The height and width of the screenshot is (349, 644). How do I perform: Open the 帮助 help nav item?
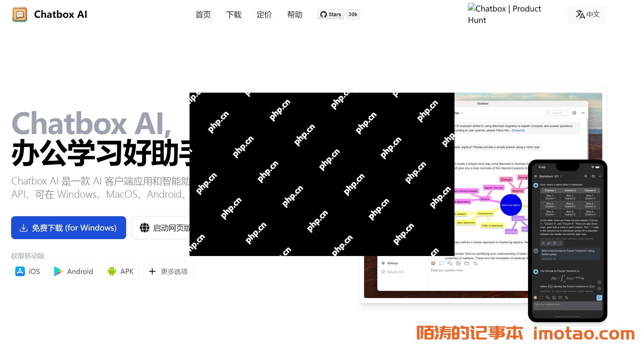tap(295, 15)
